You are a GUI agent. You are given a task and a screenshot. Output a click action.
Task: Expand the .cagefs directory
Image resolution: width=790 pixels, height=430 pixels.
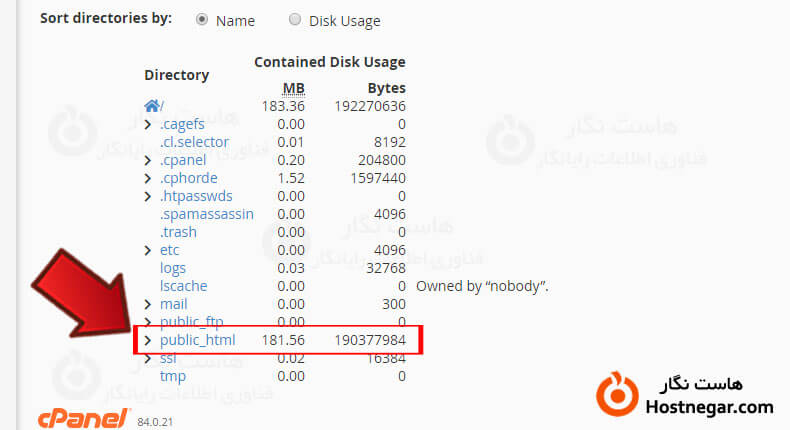coord(148,124)
